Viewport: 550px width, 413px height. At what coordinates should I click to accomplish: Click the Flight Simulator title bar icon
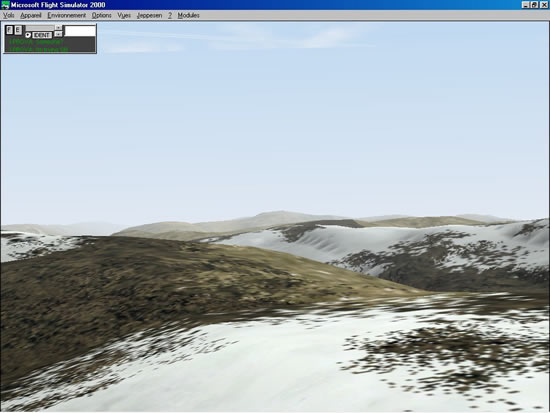click(5, 5)
